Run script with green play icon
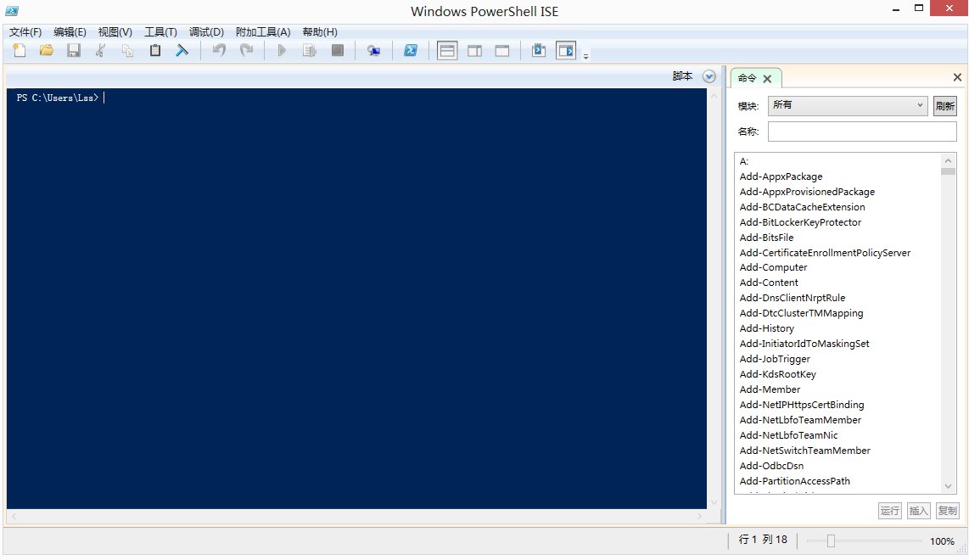Image resolution: width=969 pixels, height=560 pixels. click(x=282, y=51)
